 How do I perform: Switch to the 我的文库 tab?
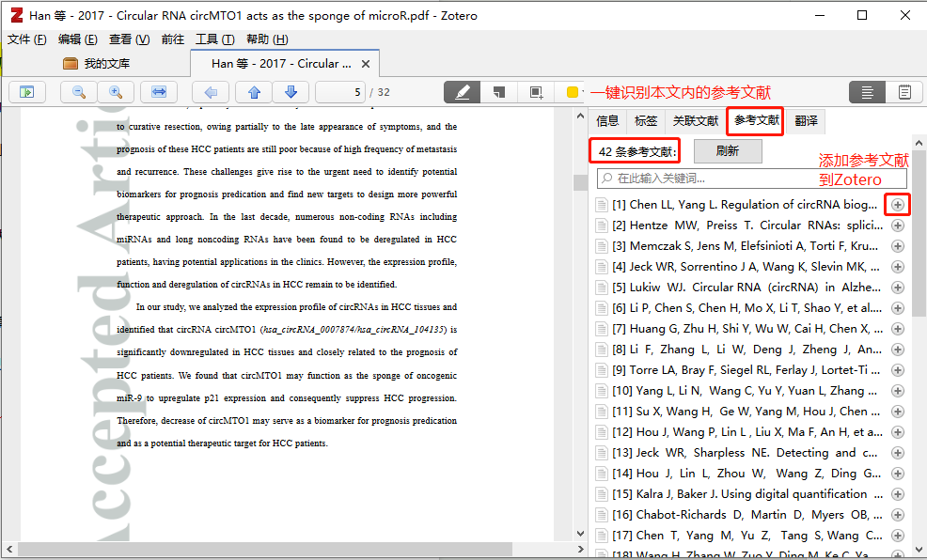pyautogui.click(x=96, y=64)
